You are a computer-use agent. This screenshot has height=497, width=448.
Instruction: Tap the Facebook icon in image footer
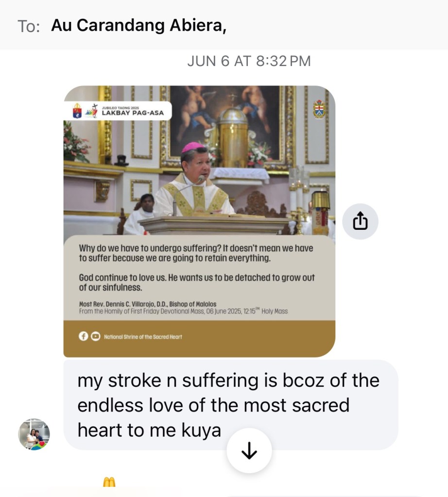[84, 336]
